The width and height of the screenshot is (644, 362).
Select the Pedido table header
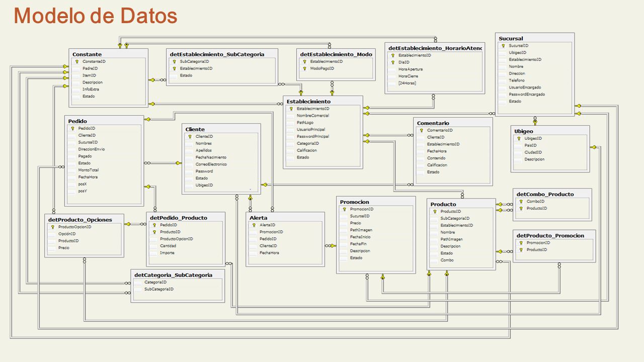(77, 121)
